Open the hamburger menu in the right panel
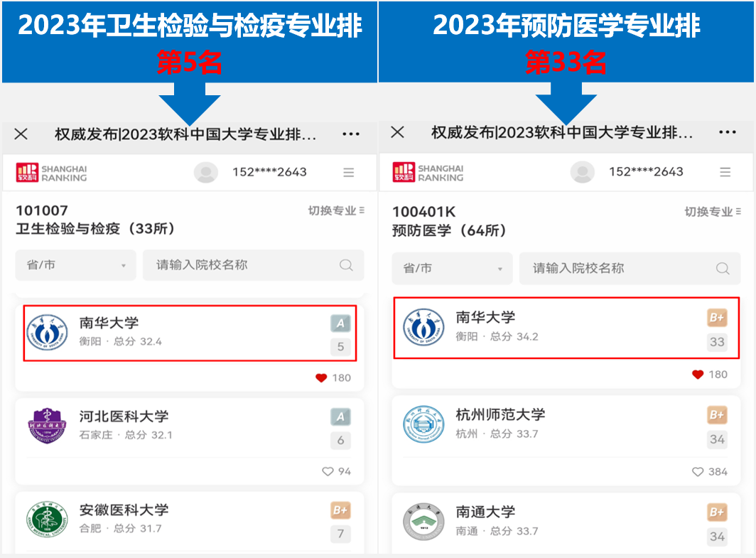 [725, 173]
